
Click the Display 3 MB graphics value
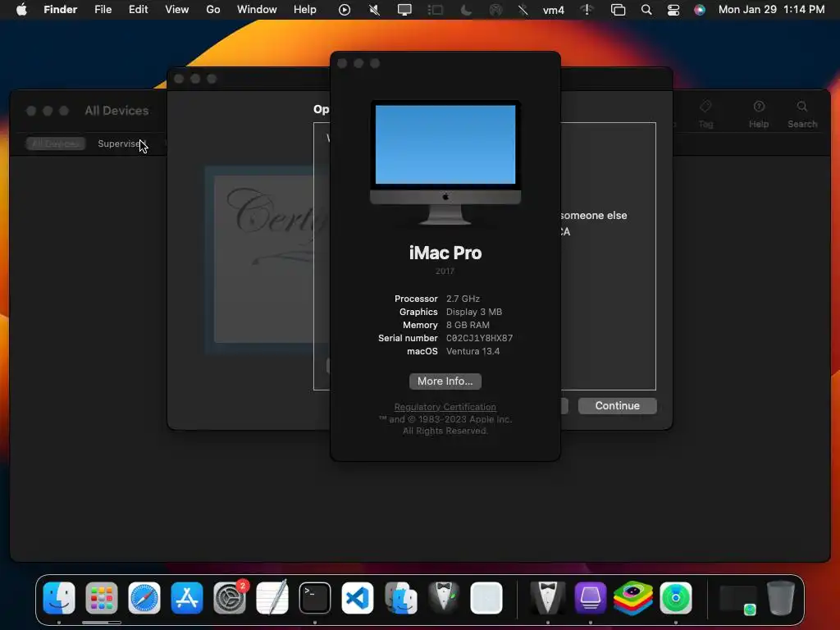(474, 312)
